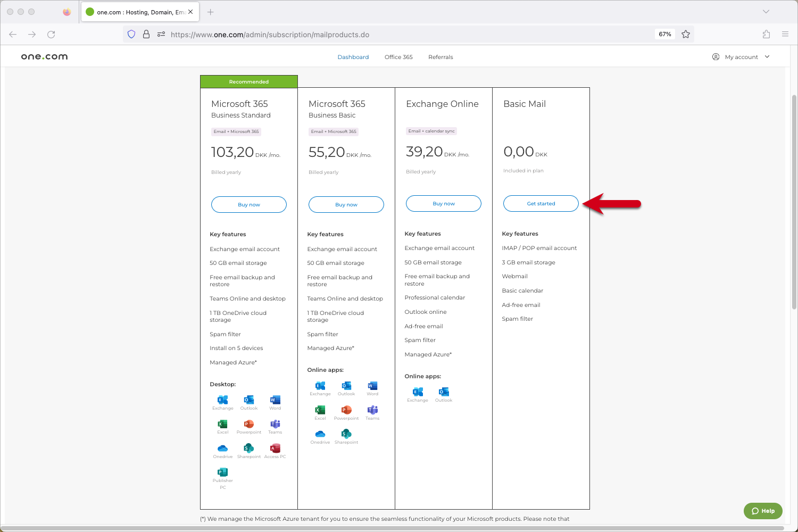Click the Access PC icon under Desktop apps
Viewport: 798px width, 532px height.
click(x=275, y=448)
